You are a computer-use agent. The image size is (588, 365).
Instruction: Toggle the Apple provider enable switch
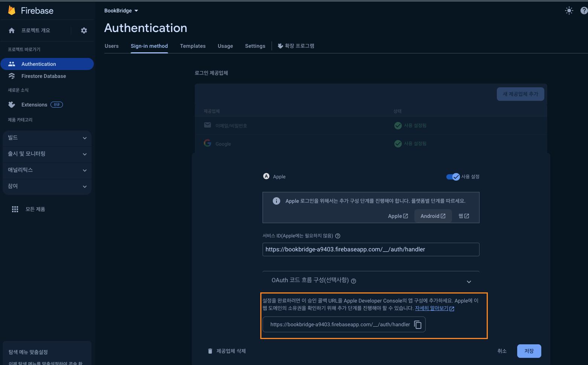point(453,176)
